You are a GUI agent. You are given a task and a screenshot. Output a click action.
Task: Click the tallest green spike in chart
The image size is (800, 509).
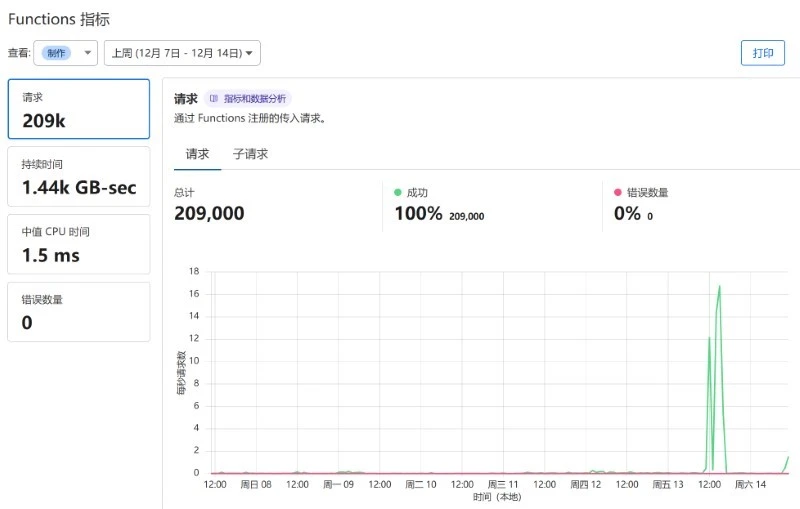719,288
